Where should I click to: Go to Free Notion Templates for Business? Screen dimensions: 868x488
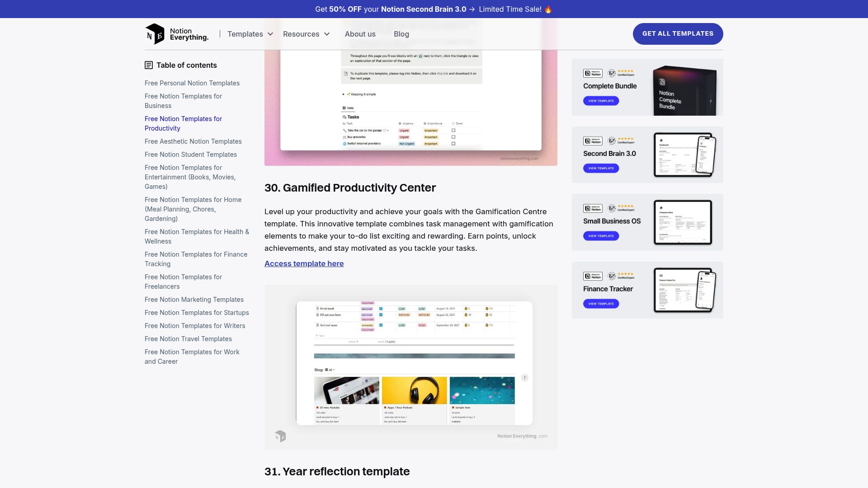click(183, 101)
